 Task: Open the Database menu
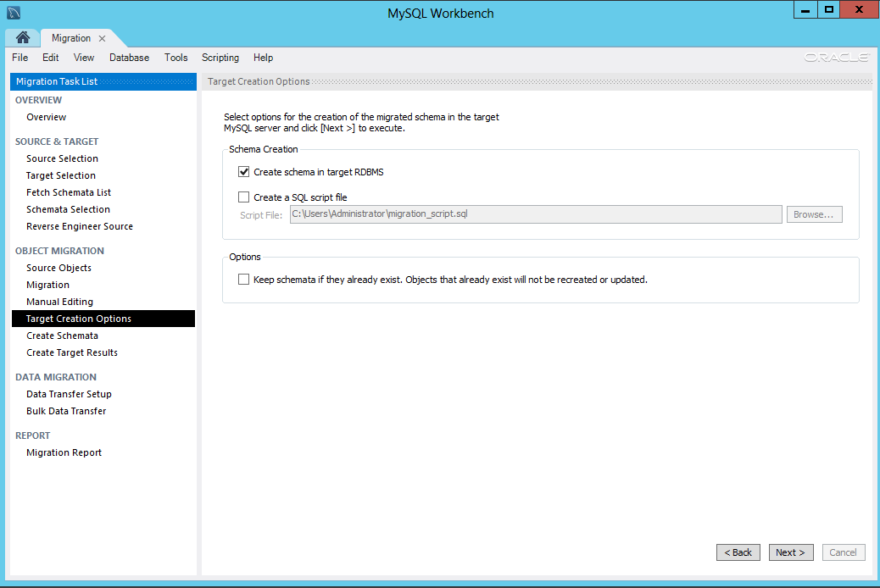point(129,58)
